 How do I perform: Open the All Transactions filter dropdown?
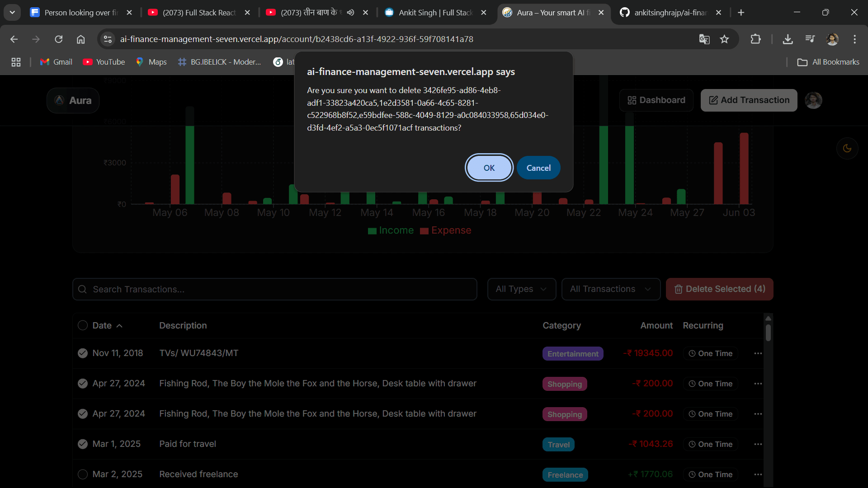click(x=611, y=289)
